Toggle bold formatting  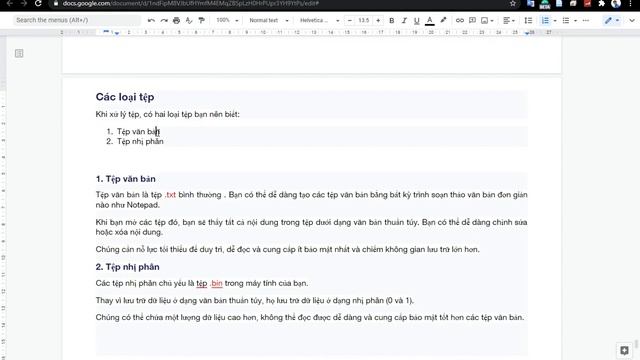(391, 20)
